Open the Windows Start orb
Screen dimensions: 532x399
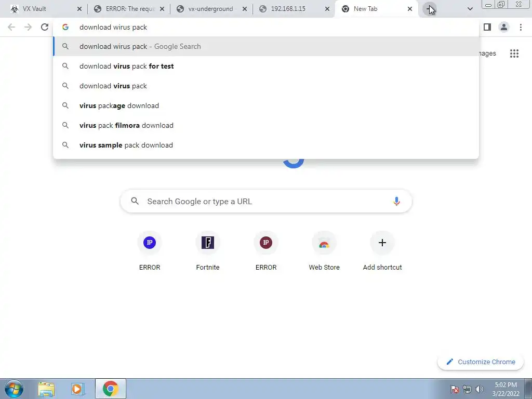pos(14,389)
